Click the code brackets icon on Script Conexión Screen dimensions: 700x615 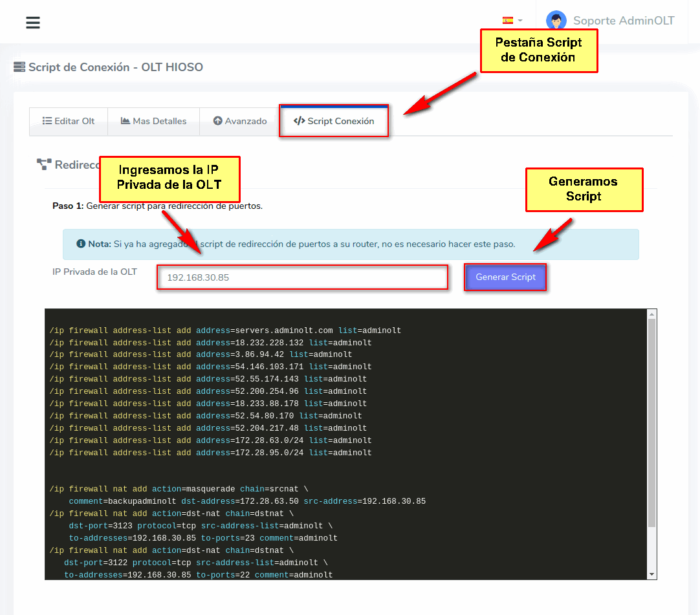[299, 121]
